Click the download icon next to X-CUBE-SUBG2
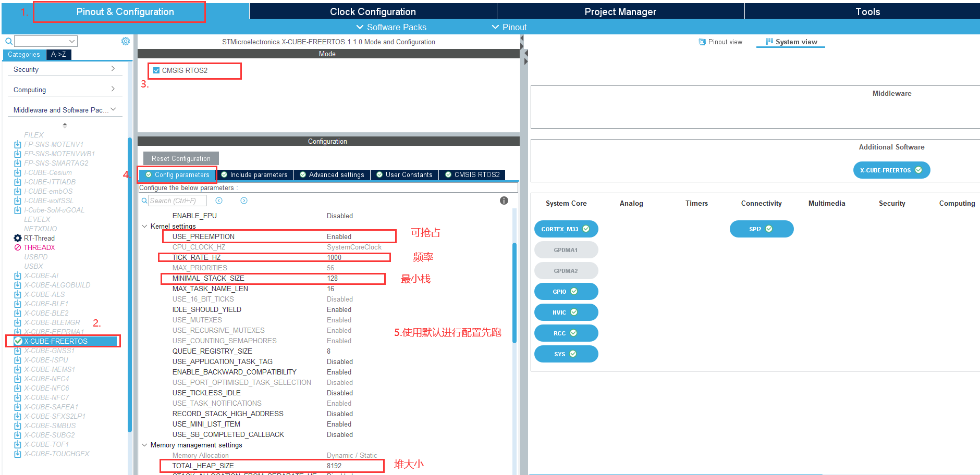This screenshot has height=475, width=980. 18,435
